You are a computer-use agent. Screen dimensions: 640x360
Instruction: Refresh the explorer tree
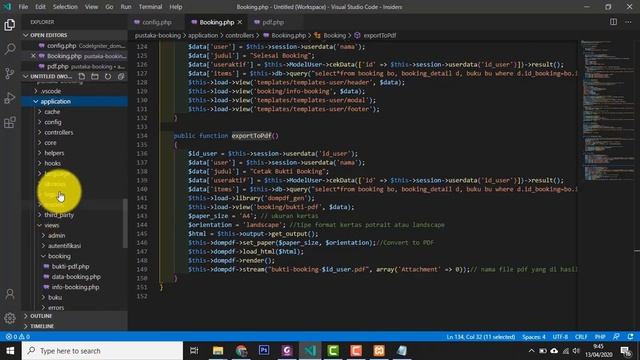tap(108, 76)
